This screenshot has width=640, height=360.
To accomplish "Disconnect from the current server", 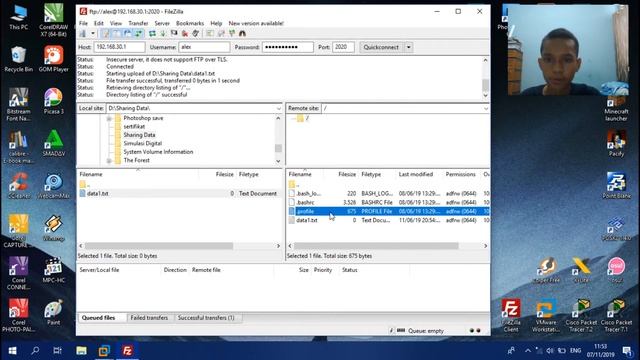I will [x=185, y=33].
